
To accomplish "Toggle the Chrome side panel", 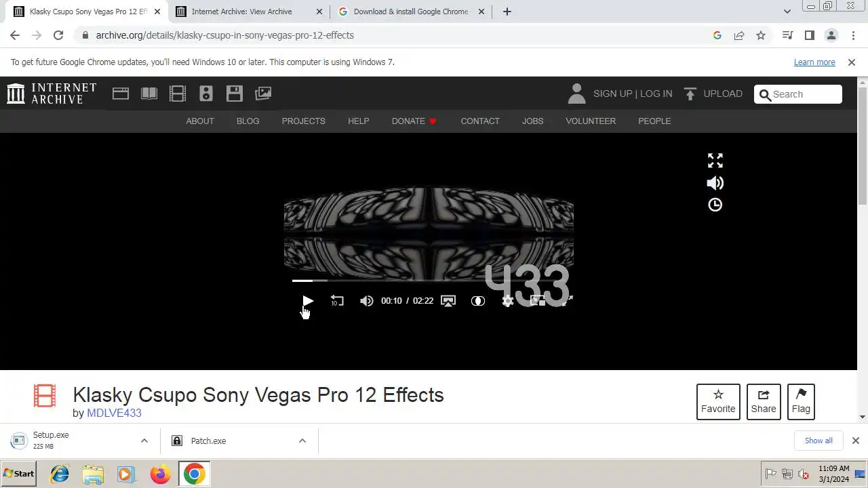I will click(809, 35).
